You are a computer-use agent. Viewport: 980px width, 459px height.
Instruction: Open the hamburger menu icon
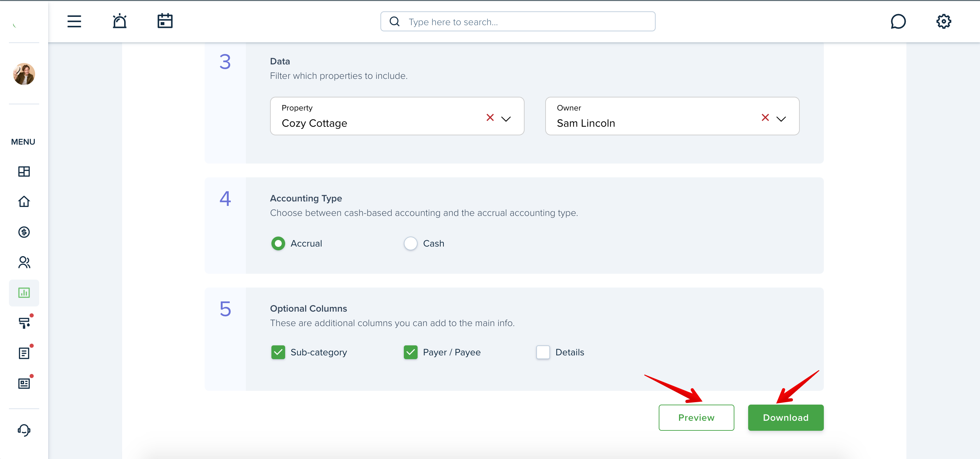click(x=74, y=21)
